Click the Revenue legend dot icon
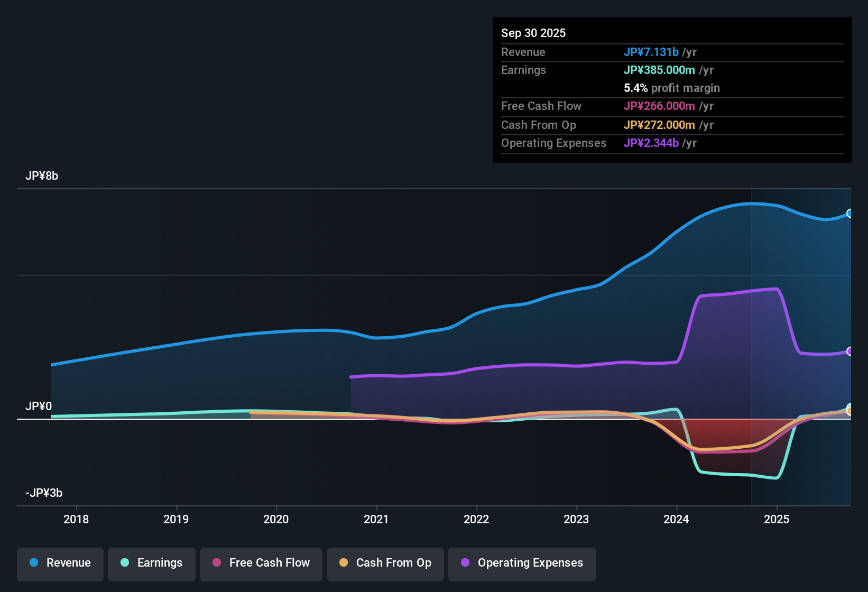Viewport: 868px width, 592px height. click(33, 563)
